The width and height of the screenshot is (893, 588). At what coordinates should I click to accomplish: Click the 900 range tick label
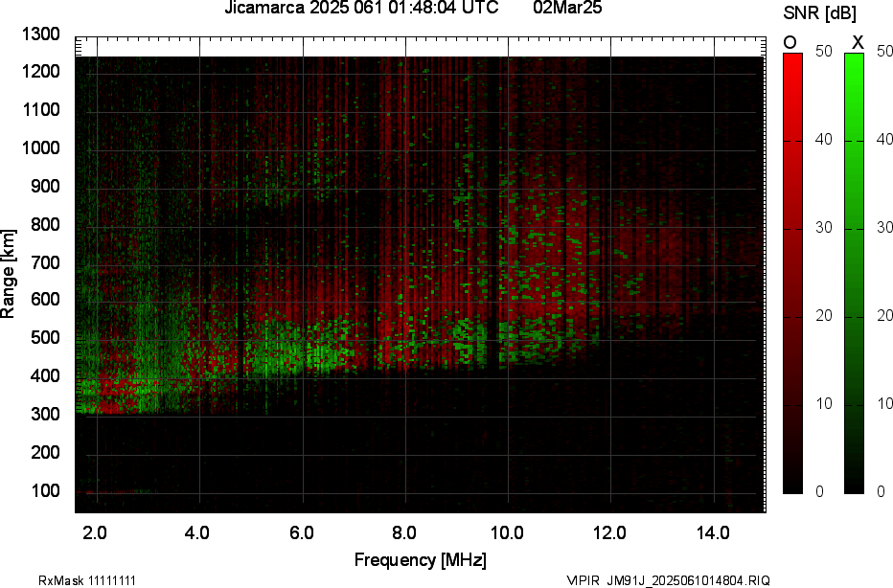[x=45, y=186]
